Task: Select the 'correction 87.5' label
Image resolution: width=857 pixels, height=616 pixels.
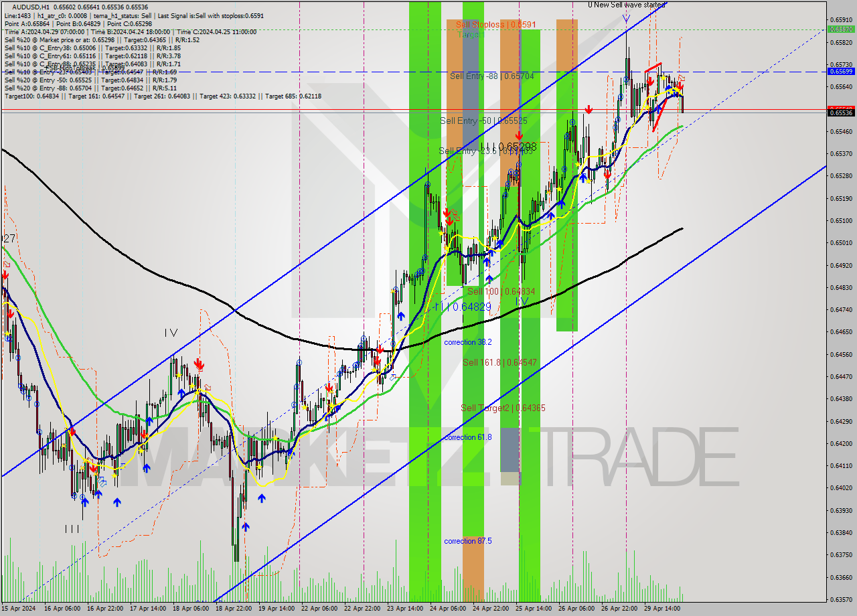Action: (468, 541)
